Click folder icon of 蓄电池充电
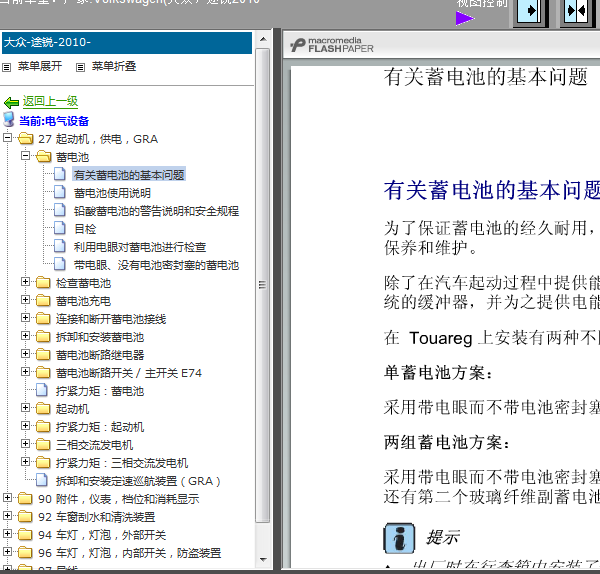Image resolution: width=600 pixels, height=574 pixels. 43,300
